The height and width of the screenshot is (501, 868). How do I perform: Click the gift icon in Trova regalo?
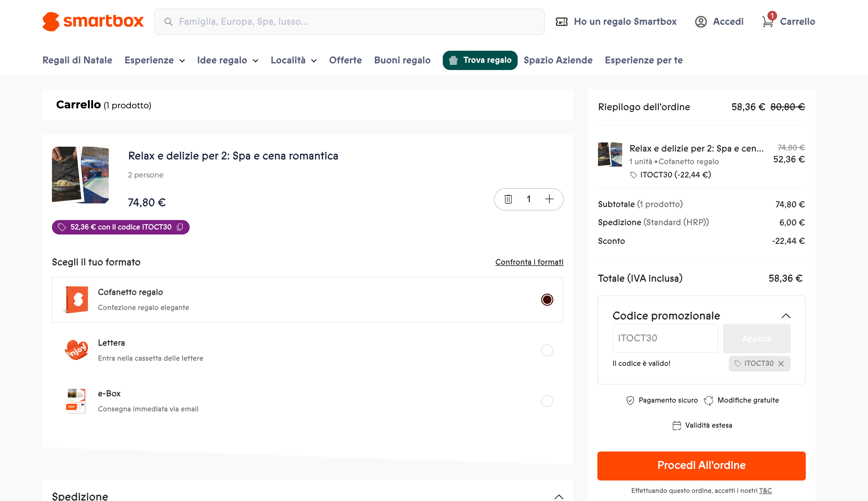click(x=453, y=60)
